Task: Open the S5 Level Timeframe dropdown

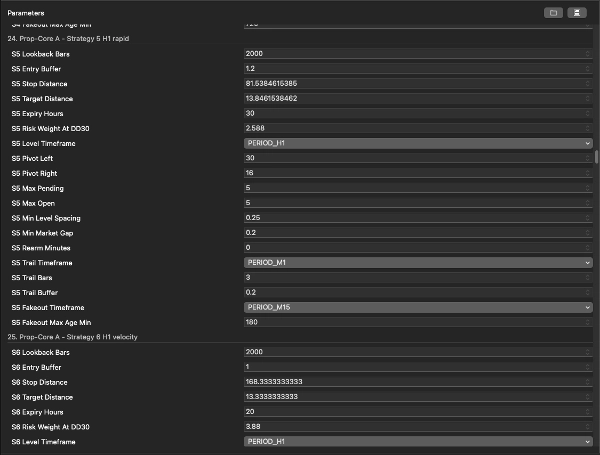Action: point(418,143)
